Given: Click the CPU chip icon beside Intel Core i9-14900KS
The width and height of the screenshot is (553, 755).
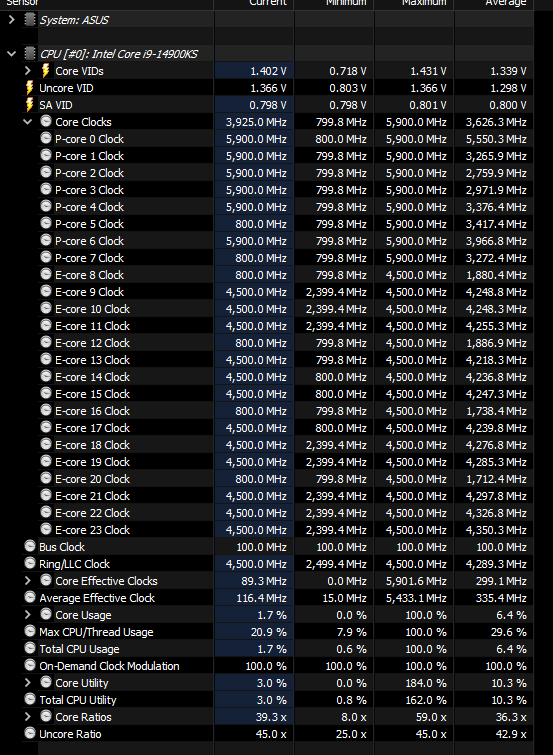Looking at the screenshot, I should click(30, 53).
